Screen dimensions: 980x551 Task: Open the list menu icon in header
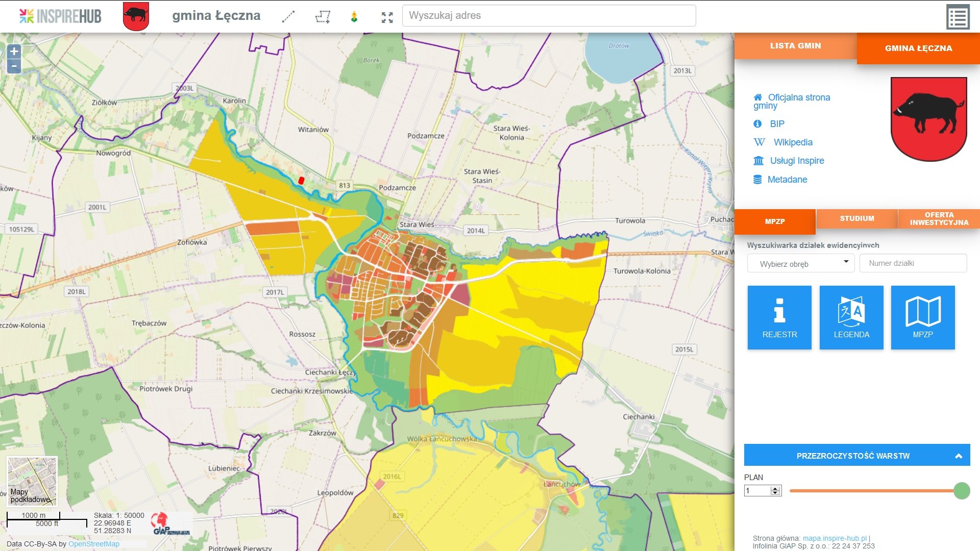click(958, 17)
